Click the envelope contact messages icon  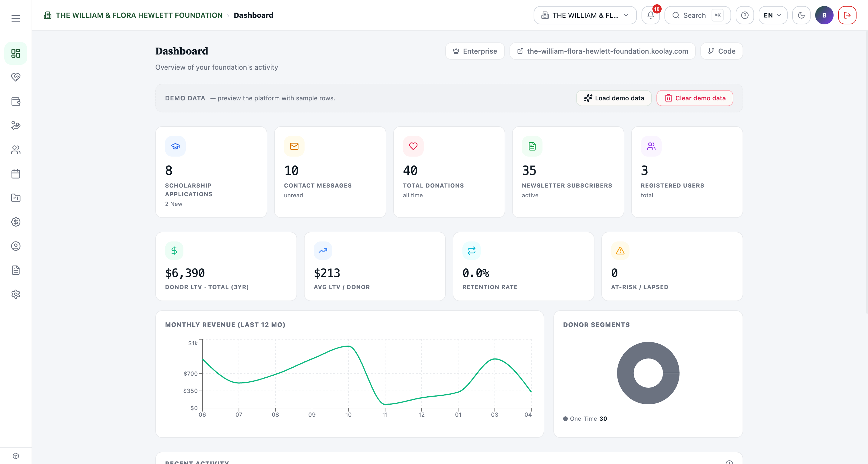294,146
